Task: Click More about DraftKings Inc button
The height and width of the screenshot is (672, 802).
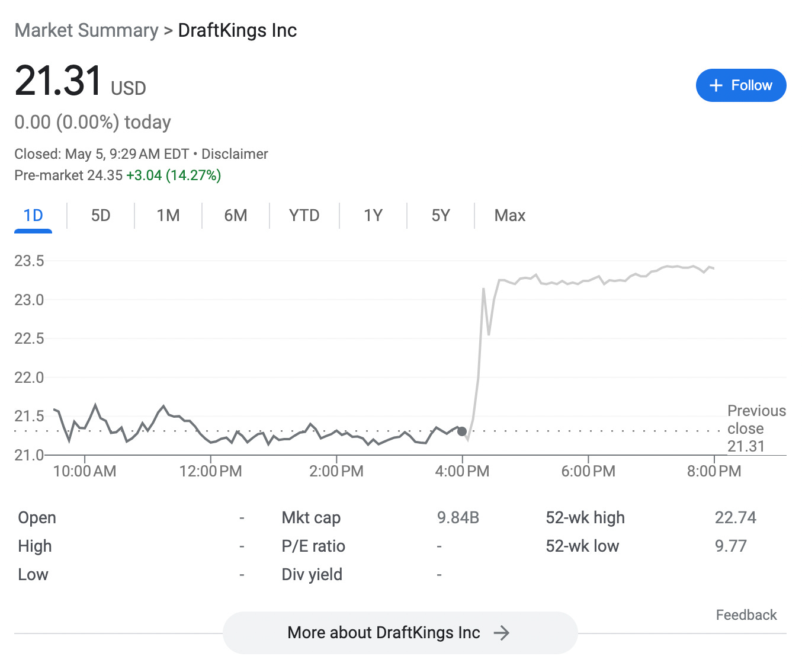Action: click(400, 633)
